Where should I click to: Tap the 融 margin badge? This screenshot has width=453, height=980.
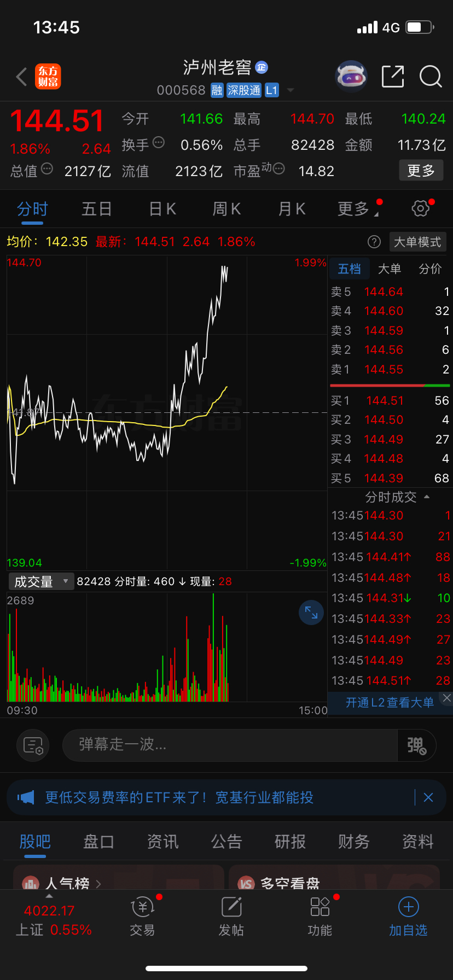click(x=217, y=90)
